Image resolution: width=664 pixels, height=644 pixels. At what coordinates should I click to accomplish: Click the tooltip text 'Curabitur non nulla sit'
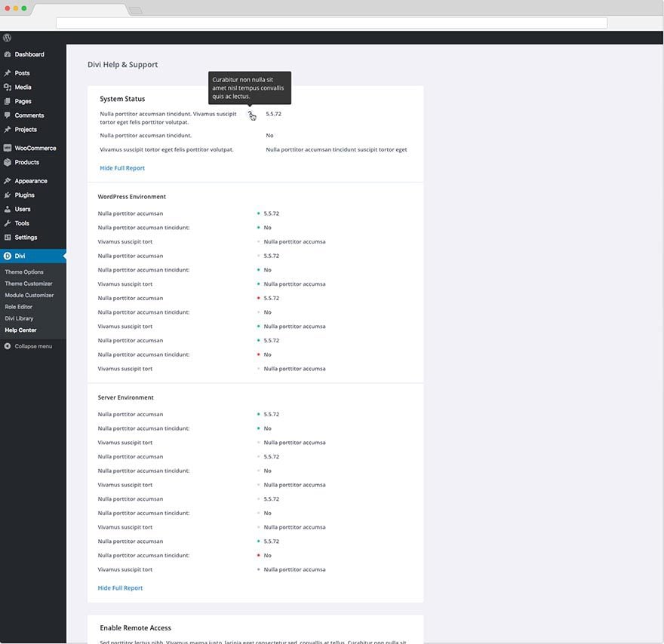point(243,79)
